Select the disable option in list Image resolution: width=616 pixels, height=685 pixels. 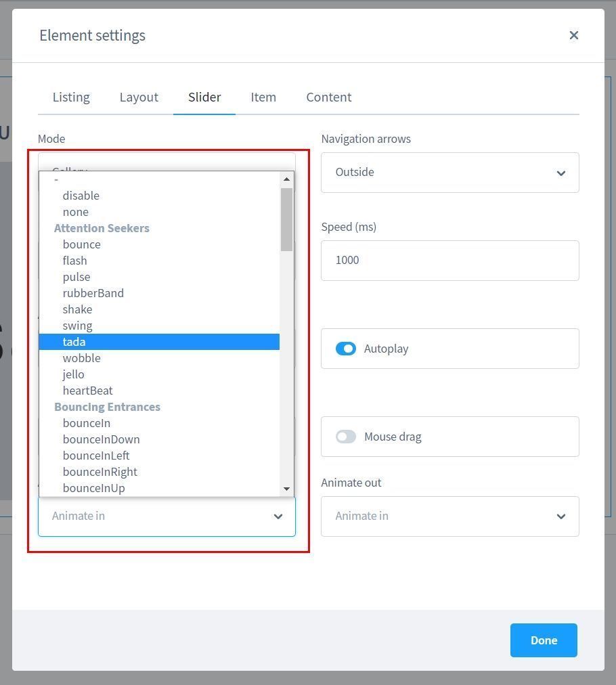coord(81,196)
